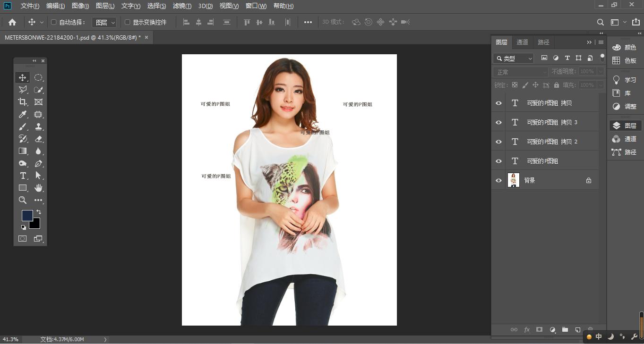Open the 滤镜(T) menu

[182, 6]
